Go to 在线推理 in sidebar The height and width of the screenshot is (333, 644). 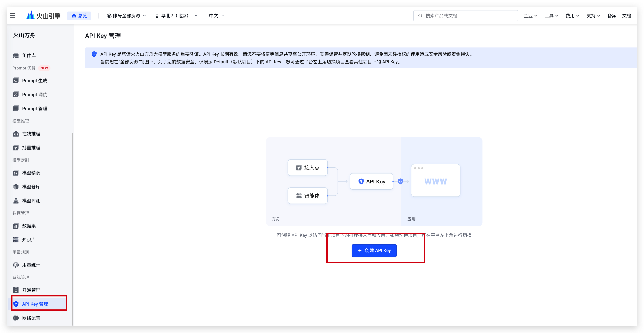[31, 134]
